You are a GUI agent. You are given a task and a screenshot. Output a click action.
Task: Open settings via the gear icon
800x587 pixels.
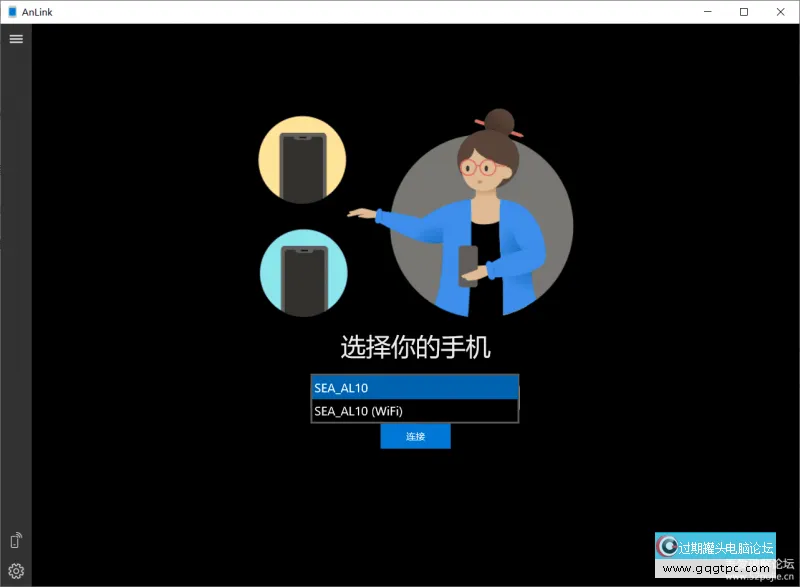16,572
